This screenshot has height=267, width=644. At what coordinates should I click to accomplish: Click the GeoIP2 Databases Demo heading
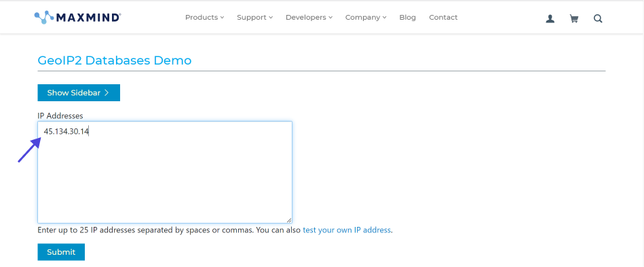tap(115, 60)
